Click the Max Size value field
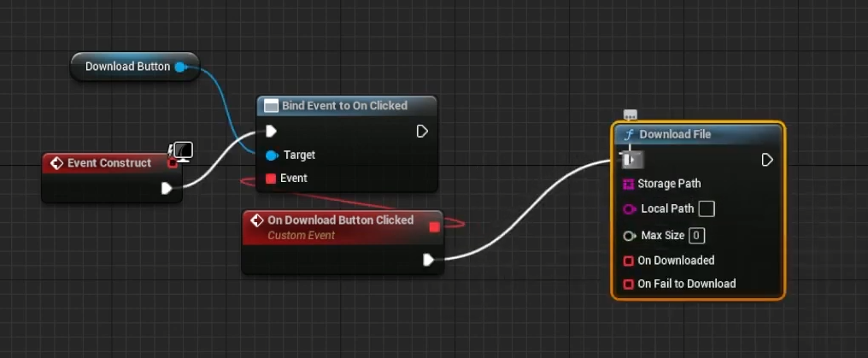This screenshot has width=868, height=358. (696, 237)
